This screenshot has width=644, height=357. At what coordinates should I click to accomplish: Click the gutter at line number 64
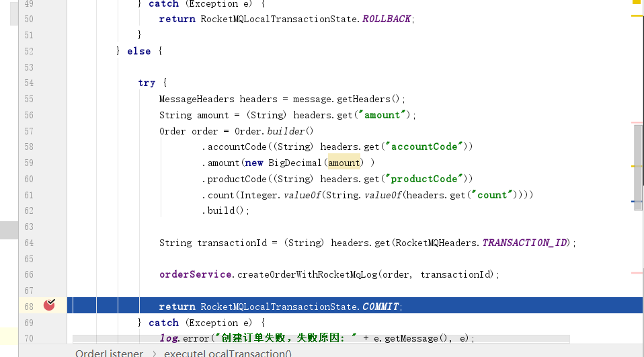[x=28, y=243]
